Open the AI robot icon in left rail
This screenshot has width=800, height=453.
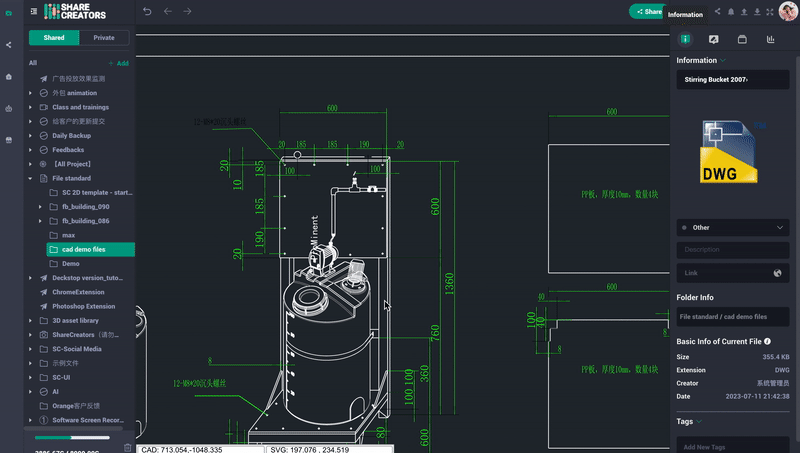click(9, 108)
